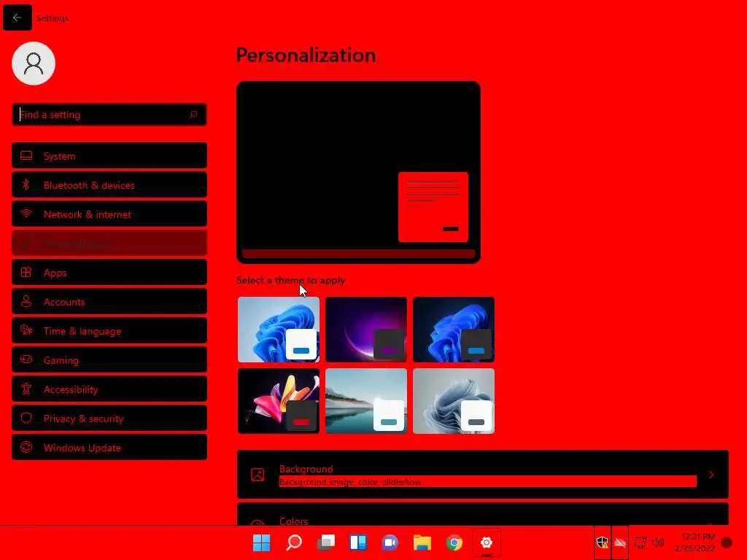Click the OneDrive cloud tray icon
This screenshot has height=560, width=747.
tap(620, 542)
